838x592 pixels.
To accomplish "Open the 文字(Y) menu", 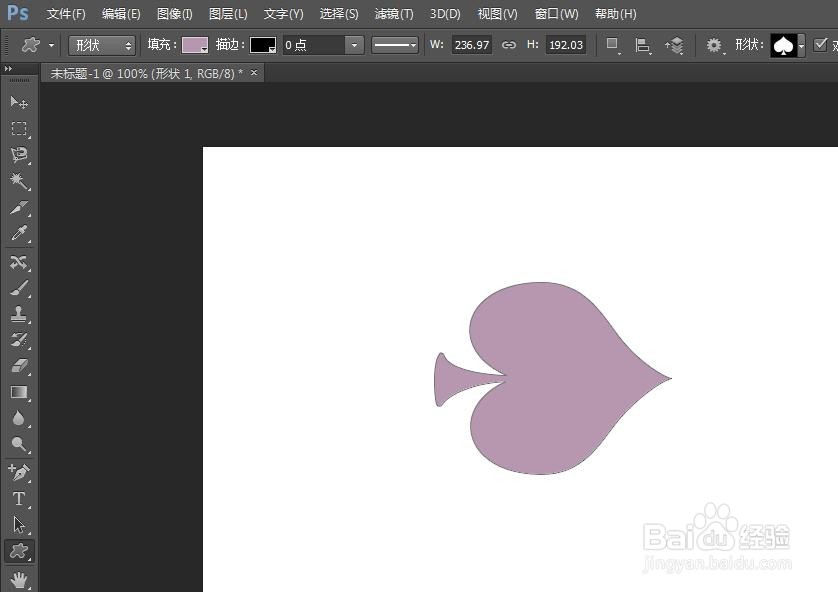I will [x=283, y=14].
